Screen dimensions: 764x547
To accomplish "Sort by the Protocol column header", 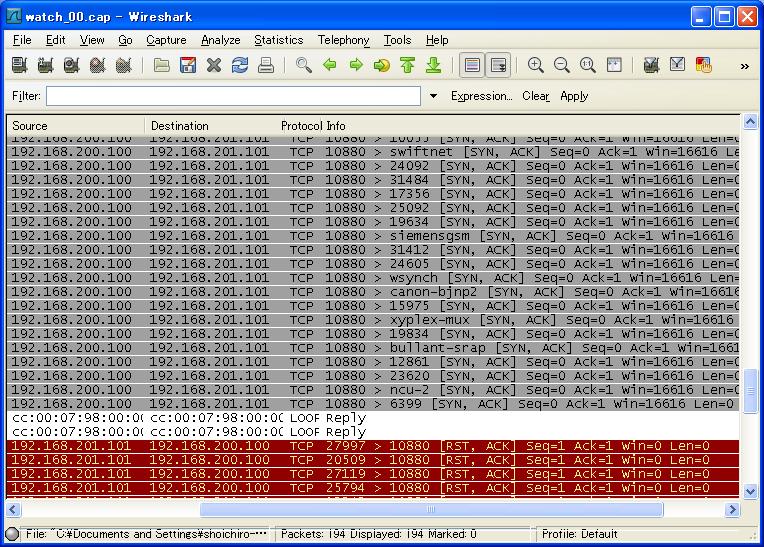I will tap(302, 126).
